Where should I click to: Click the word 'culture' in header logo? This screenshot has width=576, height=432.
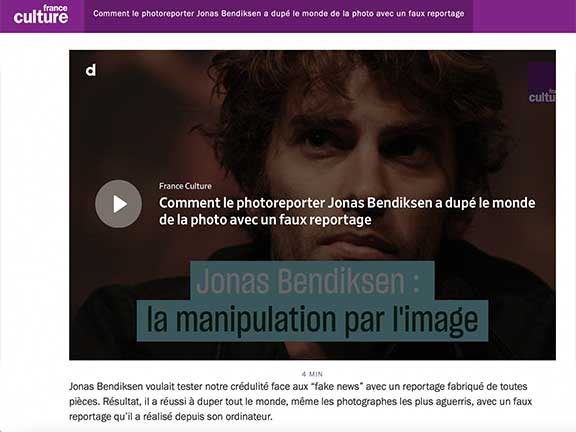[x=41, y=17]
